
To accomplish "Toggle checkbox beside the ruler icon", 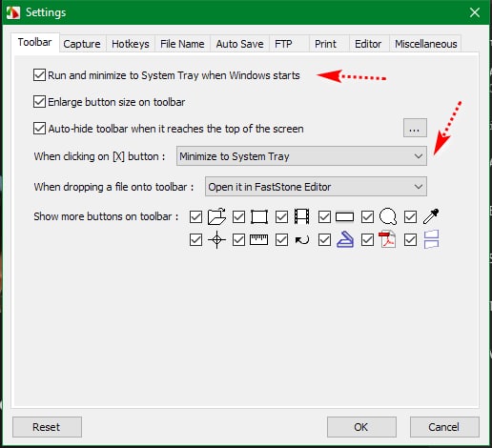I will coord(238,240).
